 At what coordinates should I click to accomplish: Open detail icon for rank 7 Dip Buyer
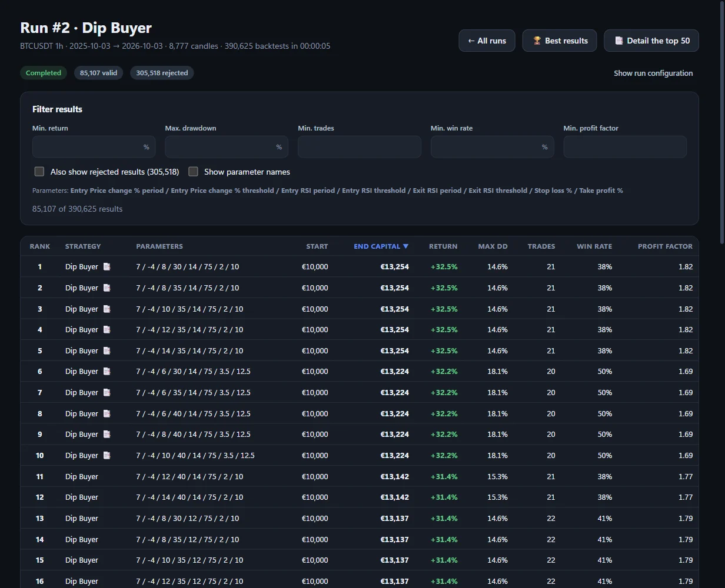107,393
